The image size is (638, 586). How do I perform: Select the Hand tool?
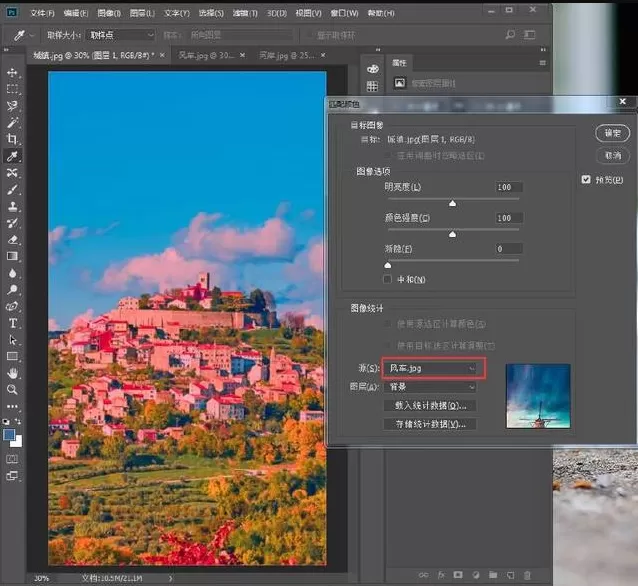coord(13,373)
